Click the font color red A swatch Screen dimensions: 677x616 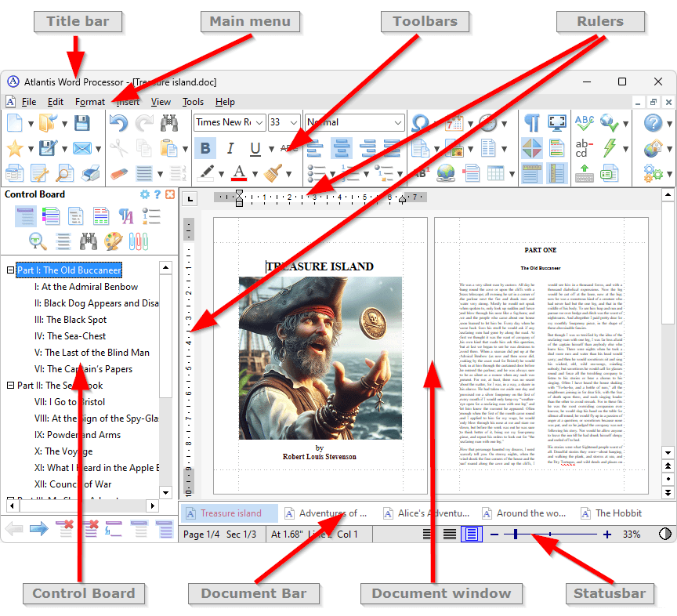click(x=239, y=173)
